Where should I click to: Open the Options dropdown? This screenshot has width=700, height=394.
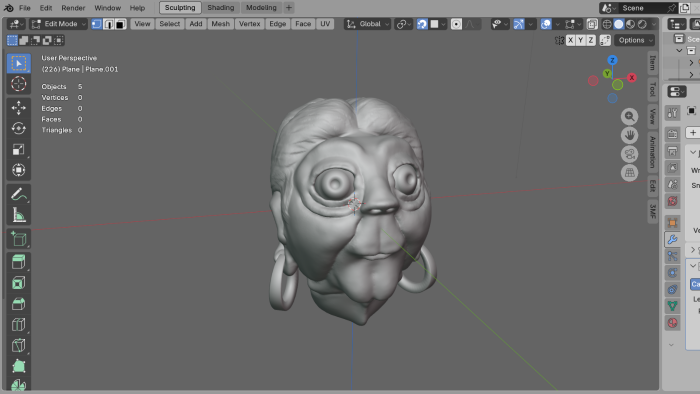tap(634, 40)
